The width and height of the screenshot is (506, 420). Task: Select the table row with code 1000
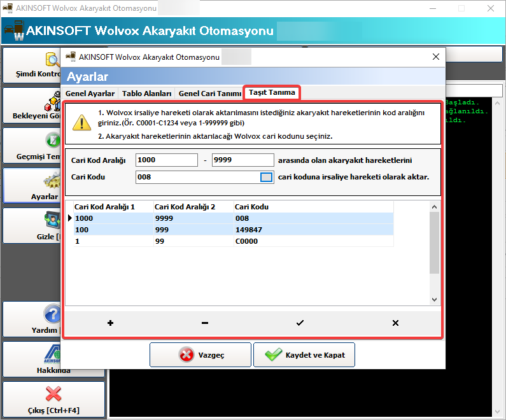(234, 218)
